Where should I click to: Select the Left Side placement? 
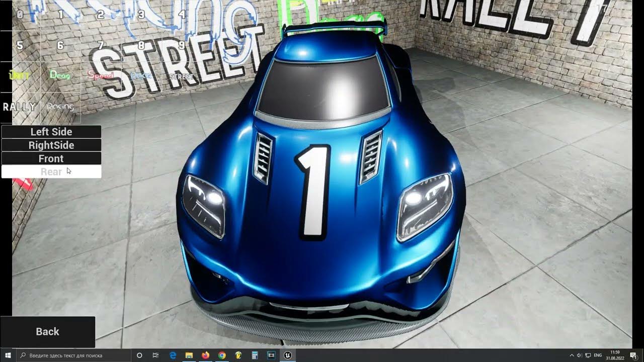coord(51,132)
